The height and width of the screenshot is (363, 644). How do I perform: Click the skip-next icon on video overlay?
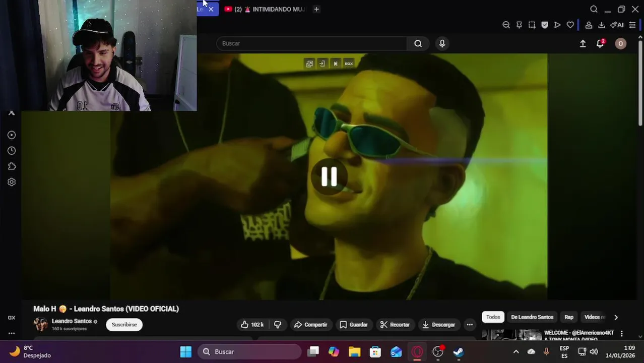336,64
